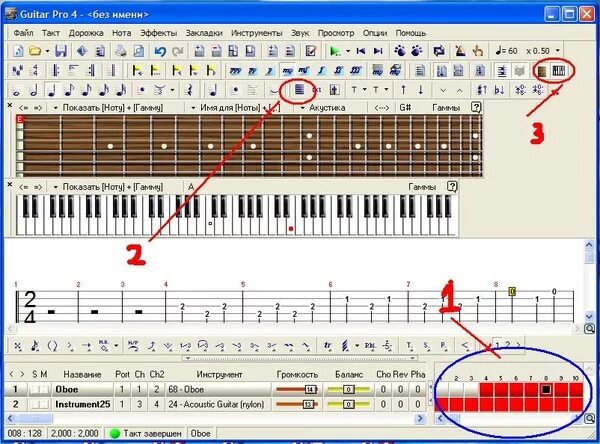This screenshot has width=600, height=444.
Task: Open the tuplet dropdown arrow
Action: [x=172, y=91]
